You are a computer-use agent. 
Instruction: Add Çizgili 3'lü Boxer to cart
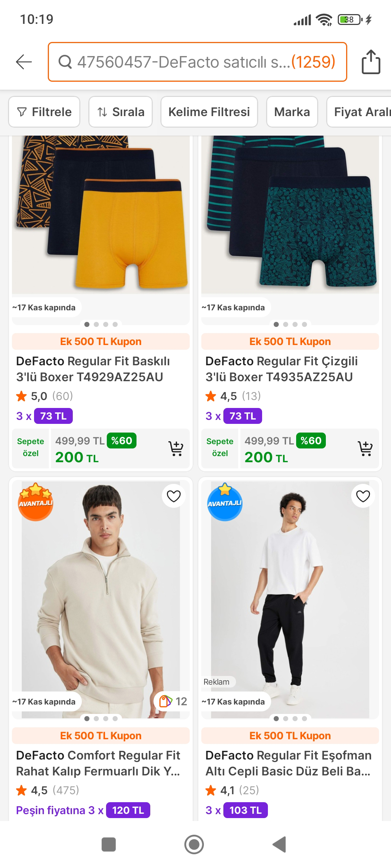365,448
